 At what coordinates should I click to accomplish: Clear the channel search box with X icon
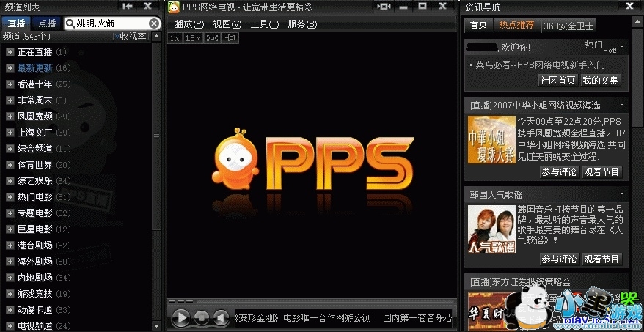coord(154,23)
